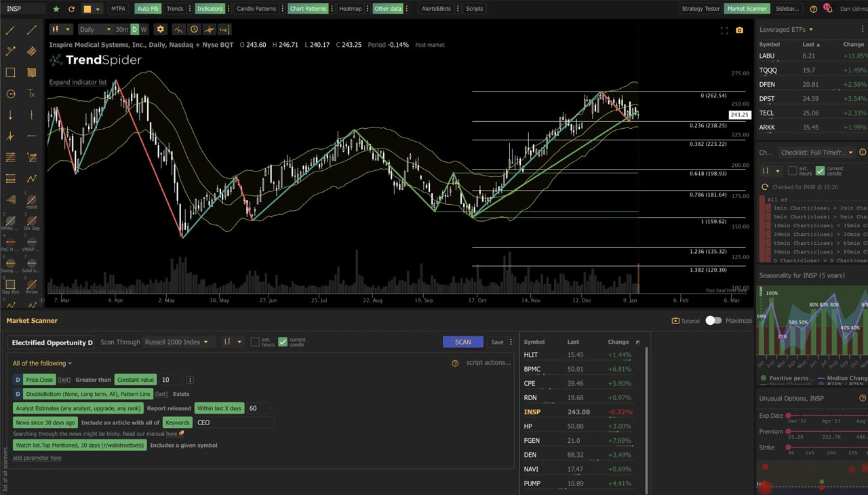Click the orange color swatch

(x=87, y=9)
